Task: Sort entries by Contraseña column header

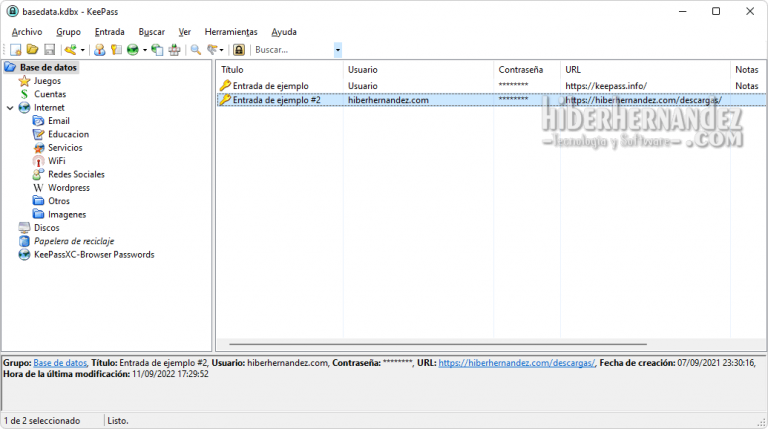Action: click(x=520, y=69)
